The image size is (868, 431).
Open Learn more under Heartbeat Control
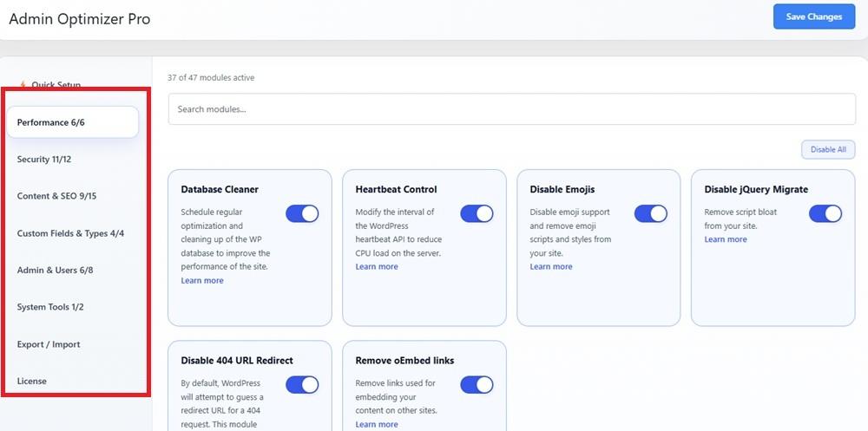(377, 267)
